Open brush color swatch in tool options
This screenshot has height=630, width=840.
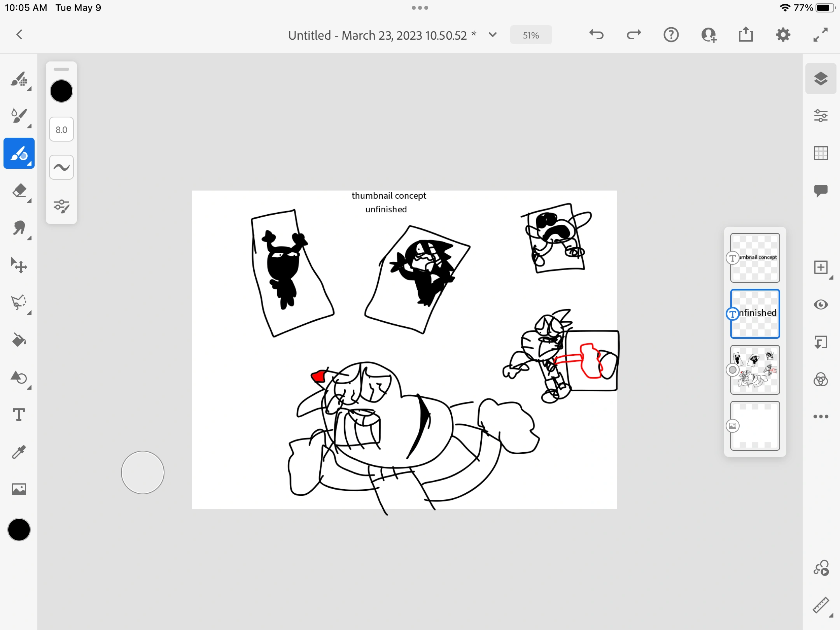[x=61, y=91]
